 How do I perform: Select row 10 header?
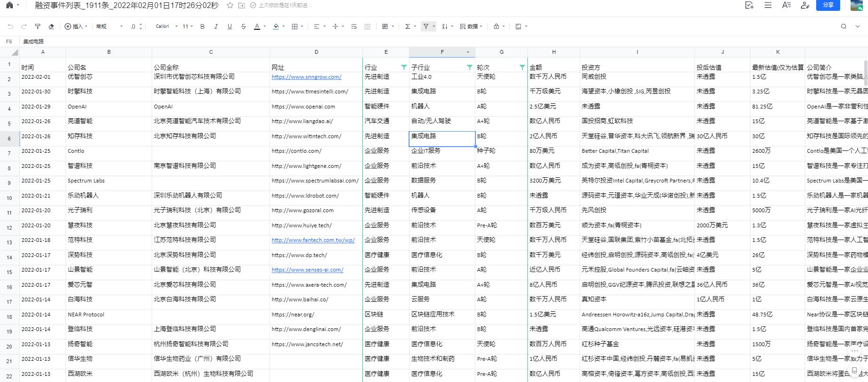[9, 198]
